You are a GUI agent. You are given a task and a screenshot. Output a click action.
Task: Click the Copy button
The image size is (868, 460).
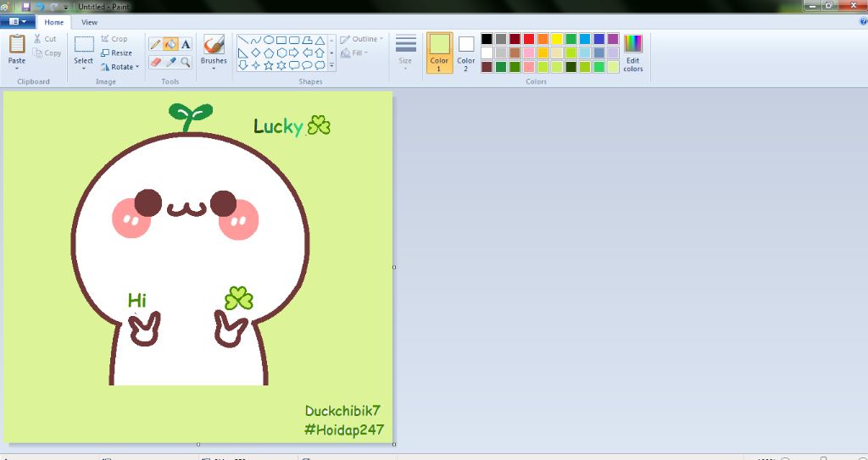pos(47,53)
